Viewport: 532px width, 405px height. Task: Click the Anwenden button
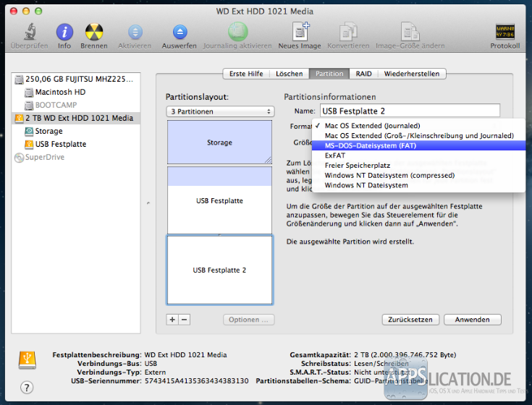(x=472, y=320)
